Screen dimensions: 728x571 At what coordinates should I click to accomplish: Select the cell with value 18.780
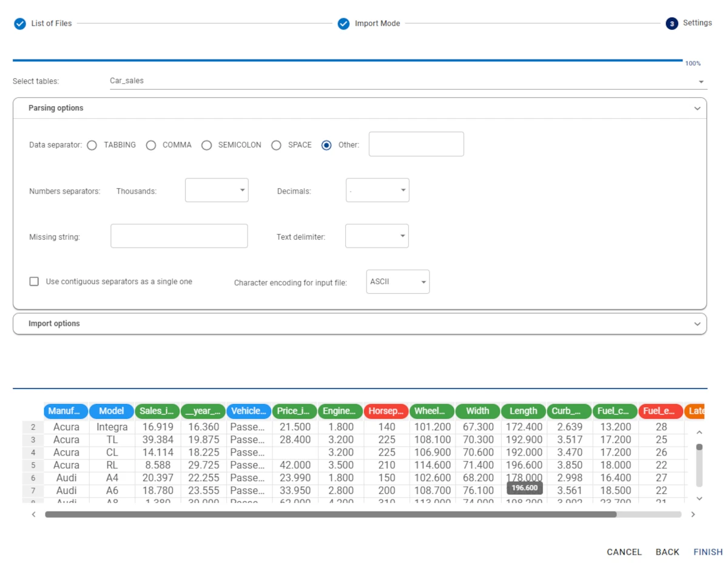click(x=158, y=491)
